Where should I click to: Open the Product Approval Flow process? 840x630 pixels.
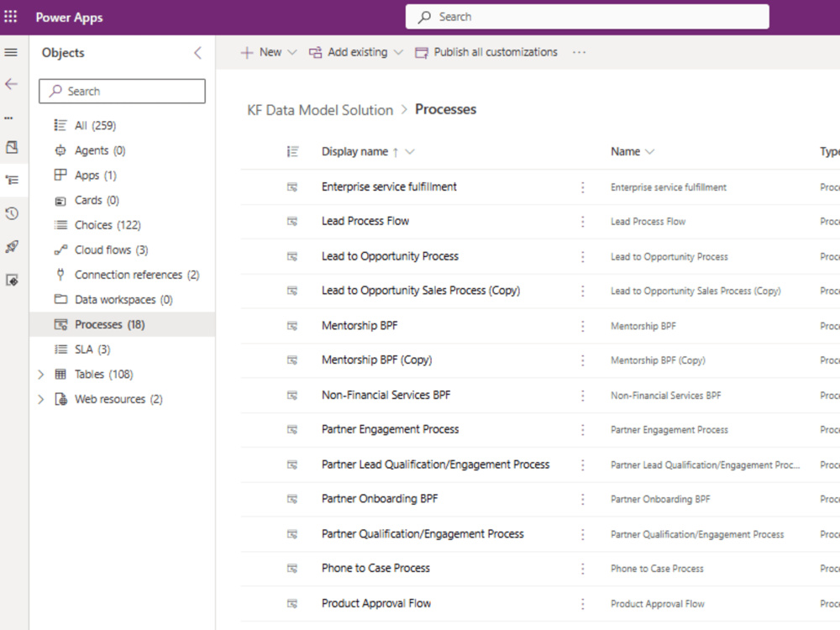point(376,603)
